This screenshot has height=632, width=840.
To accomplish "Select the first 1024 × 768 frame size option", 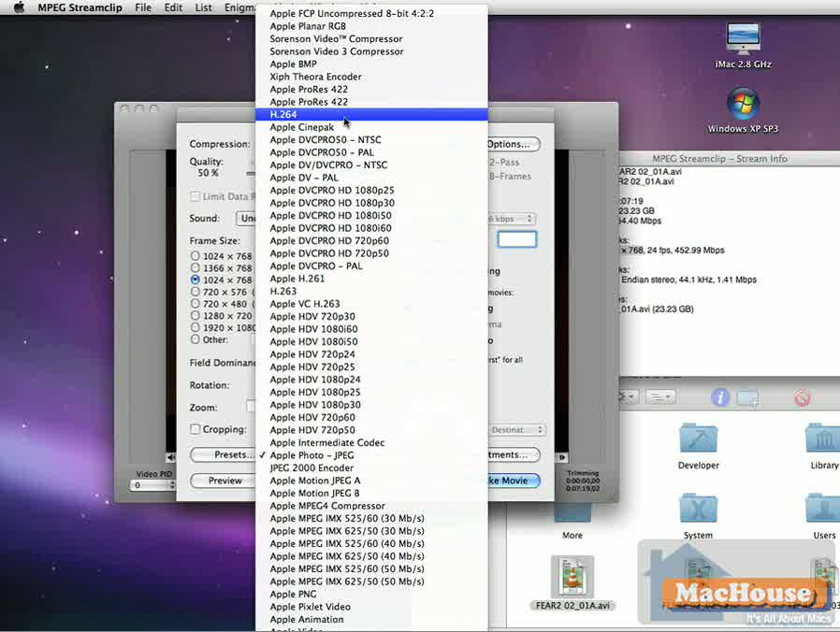I will click(195, 256).
